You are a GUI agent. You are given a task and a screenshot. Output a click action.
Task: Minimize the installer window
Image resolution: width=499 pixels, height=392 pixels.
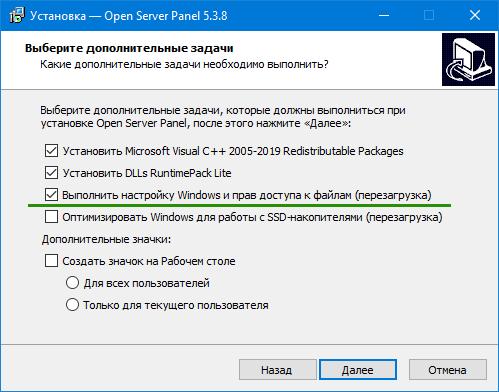384,15
